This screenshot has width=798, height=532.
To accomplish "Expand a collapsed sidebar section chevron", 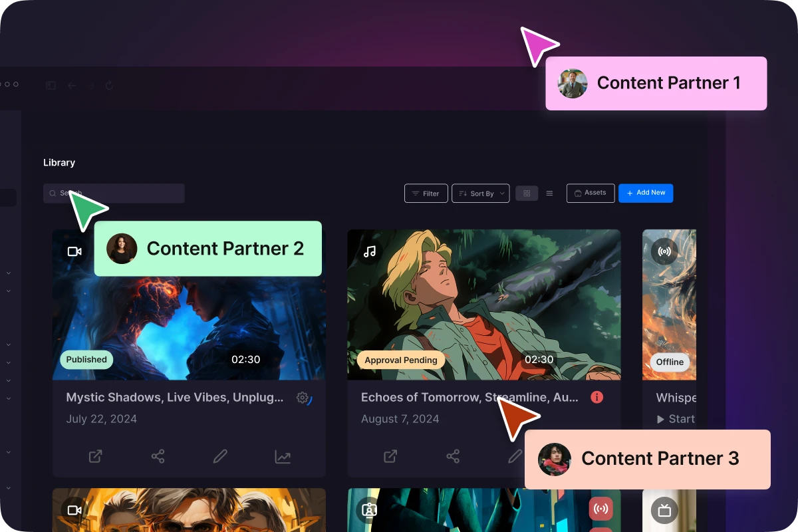I will [x=8, y=273].
